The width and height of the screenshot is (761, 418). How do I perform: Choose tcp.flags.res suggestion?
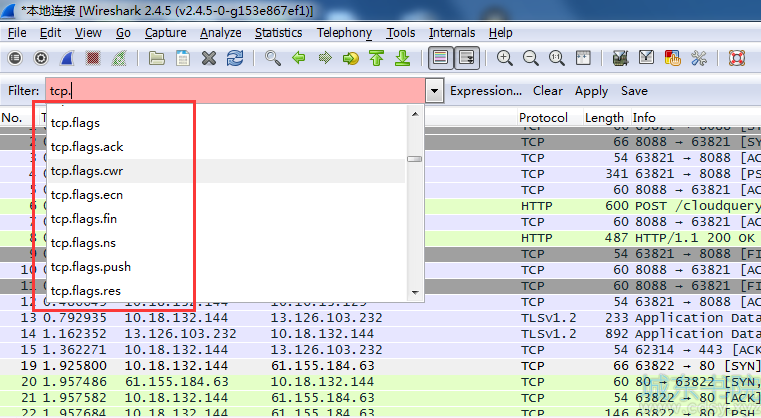click(226, 291)
